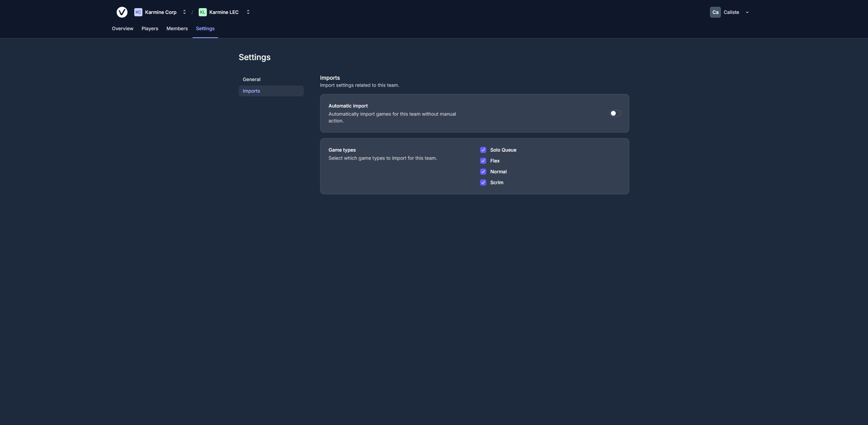Enable the Automatic import toggle

tap(615, 113)
